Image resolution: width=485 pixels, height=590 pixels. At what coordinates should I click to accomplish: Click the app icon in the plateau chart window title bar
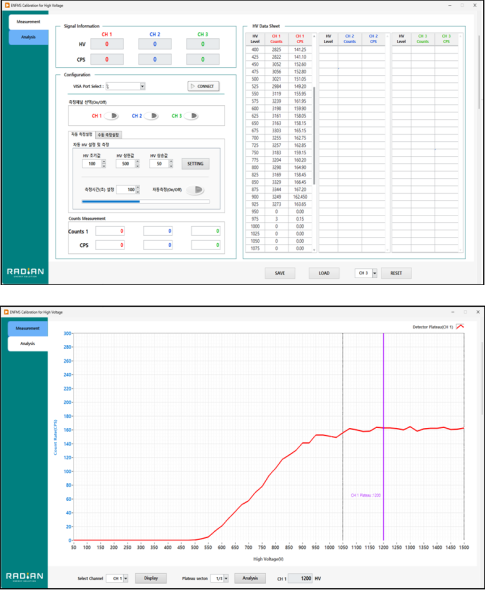pyautogui.click(x=6, y=312)
